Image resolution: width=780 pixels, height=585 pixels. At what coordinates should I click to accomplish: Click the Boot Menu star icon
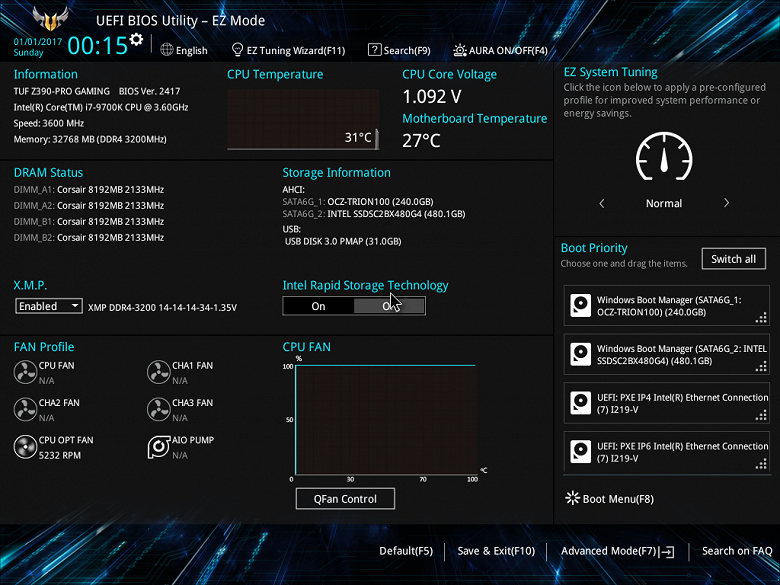573,498
